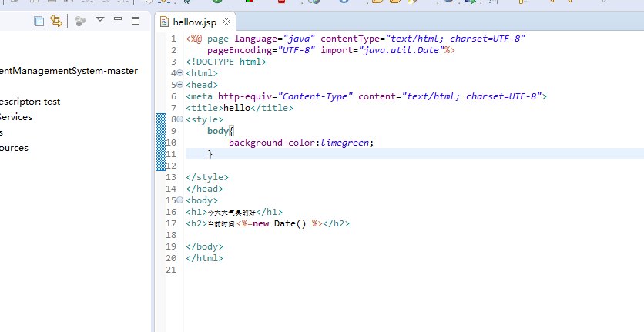Collapse the head element fold on line 5
The height and width of the screenshot is (332, 644).
tap(179, 85)
